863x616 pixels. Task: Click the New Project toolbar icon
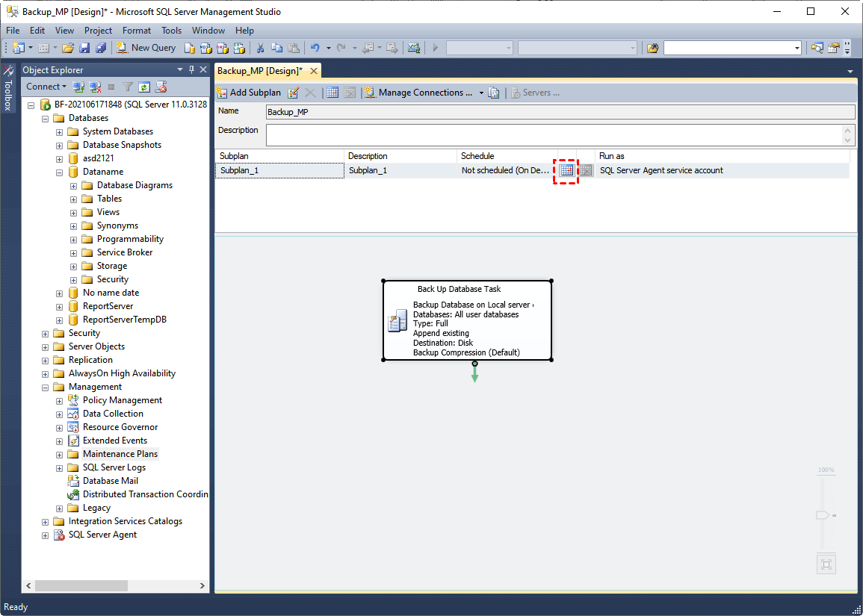coord(18,48)
